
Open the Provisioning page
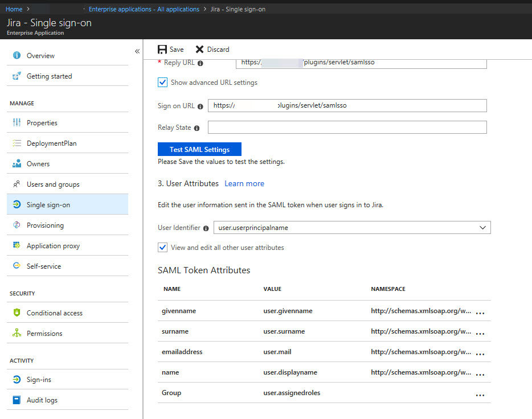pos(68,225)
